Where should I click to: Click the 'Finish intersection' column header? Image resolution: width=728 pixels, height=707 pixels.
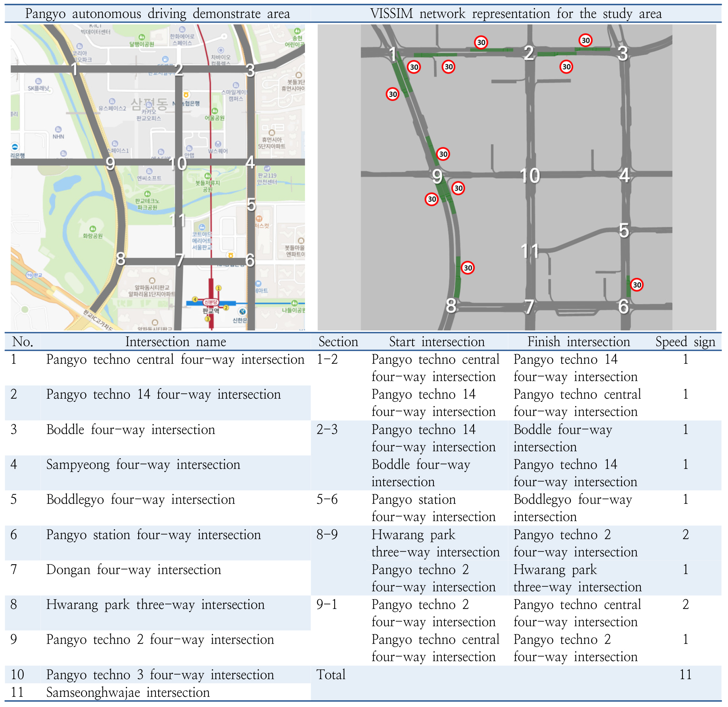(578, 342)
